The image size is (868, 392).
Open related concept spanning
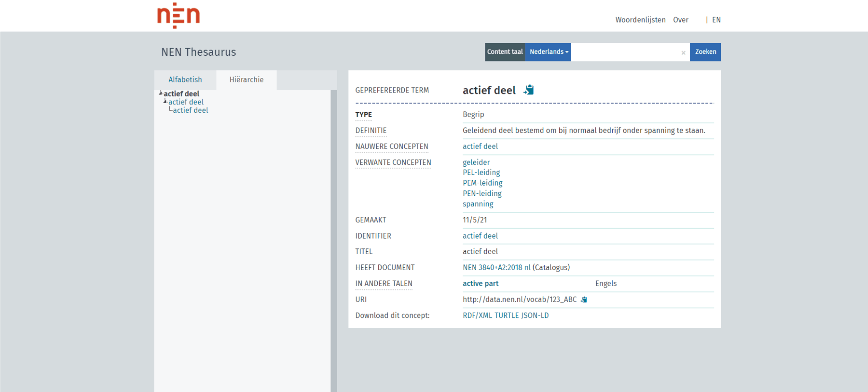478,204
